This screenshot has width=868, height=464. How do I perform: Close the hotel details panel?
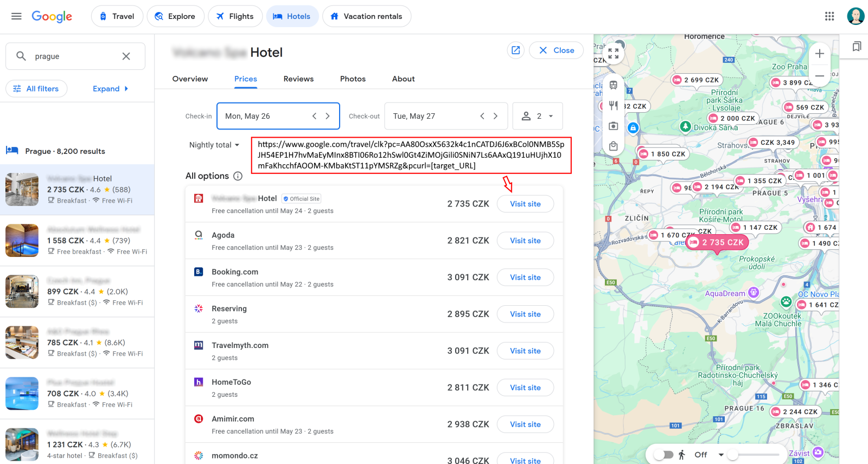click(x=556, y=50)
